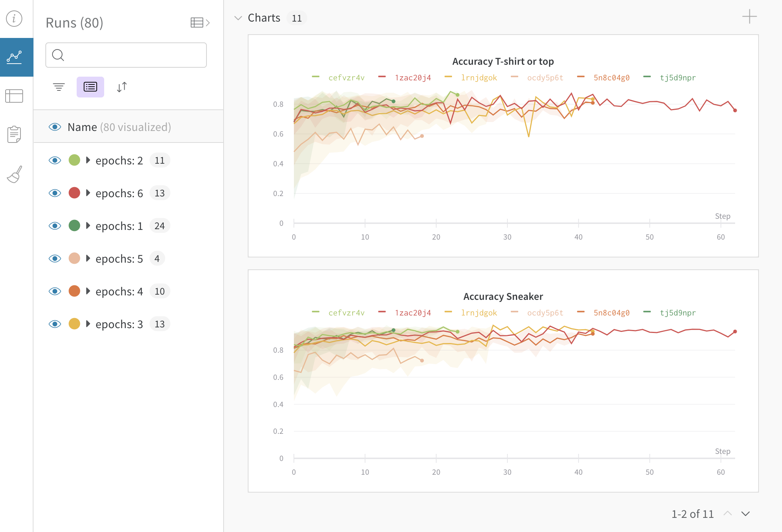Open the run filter icon
The height and width of the screenshot is (532, 782).
59,87
